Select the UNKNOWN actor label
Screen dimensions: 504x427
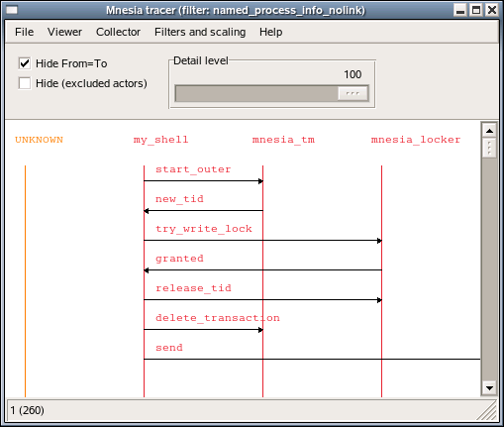[39, 140]
